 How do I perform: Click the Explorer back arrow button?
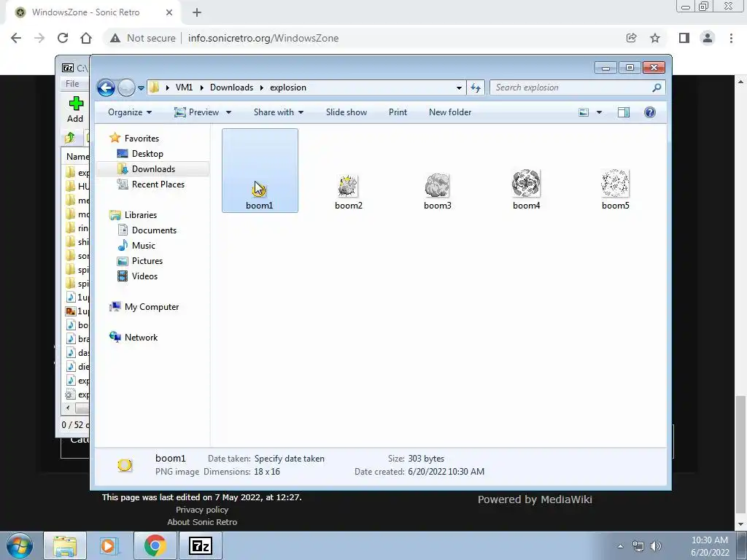pyautogui.click(x=106, y=87)
